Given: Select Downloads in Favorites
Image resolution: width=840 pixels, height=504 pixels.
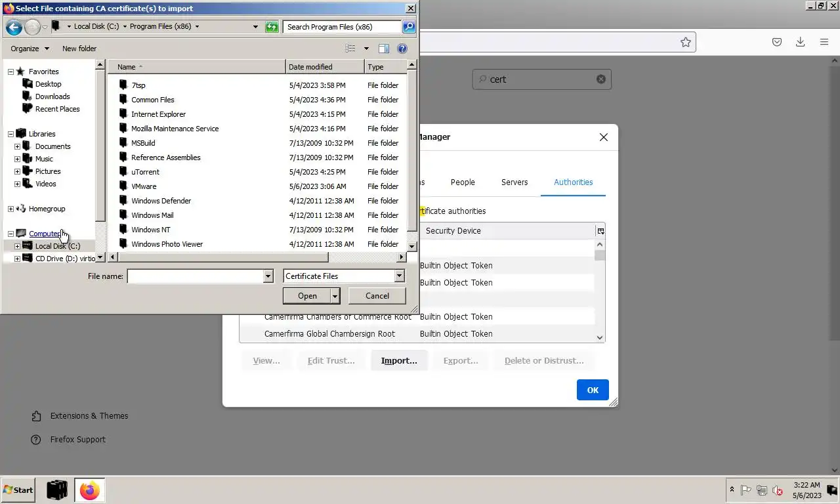Looking at the screenshot, I should (x=52, y=96).
